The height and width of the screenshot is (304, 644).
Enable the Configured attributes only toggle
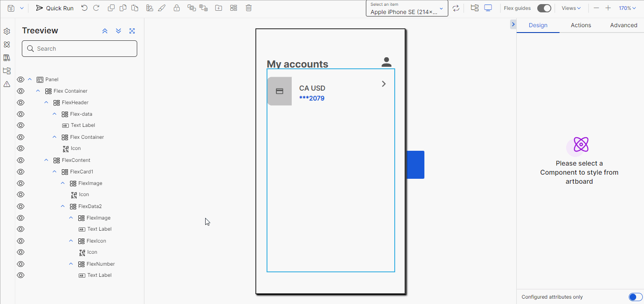coord(635,297)
